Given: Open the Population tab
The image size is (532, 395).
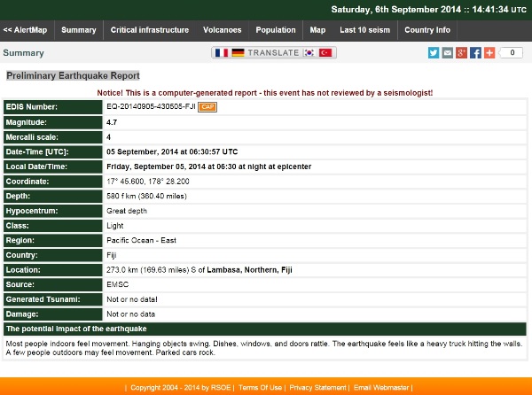Looking at the screenshot, I should click(x=276, y=30).
